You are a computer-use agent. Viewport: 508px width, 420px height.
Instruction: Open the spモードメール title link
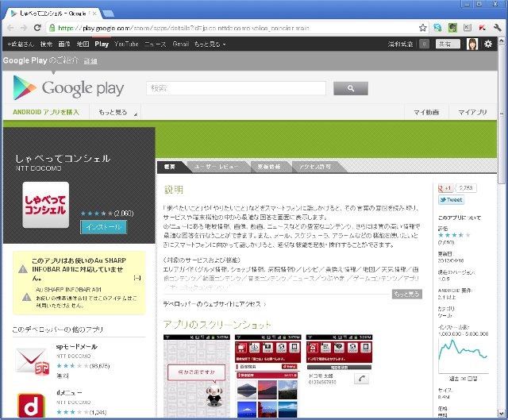(77, 347)
